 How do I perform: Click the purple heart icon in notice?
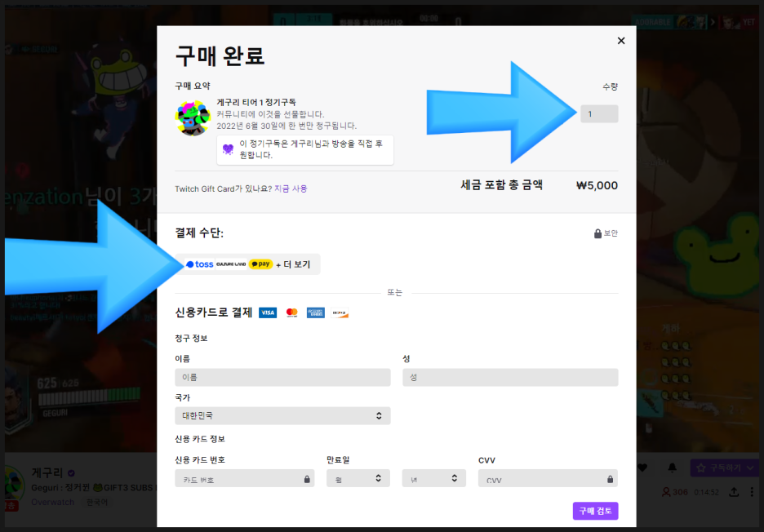pyautogui.click(x=228, y=149)
